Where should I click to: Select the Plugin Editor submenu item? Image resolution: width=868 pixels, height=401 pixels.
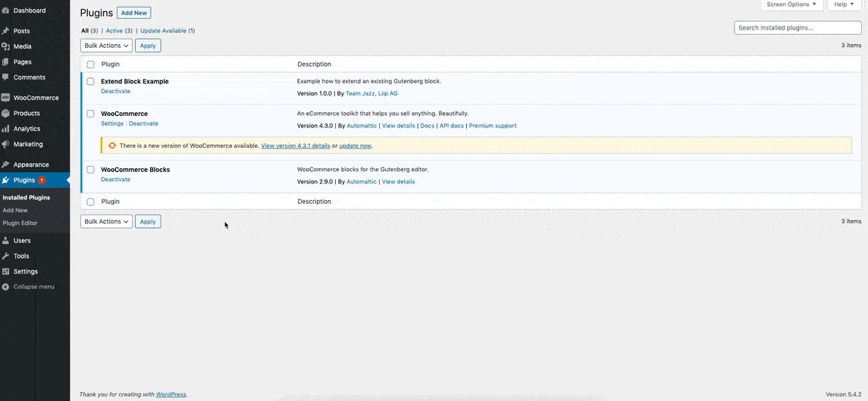(20, 223)
